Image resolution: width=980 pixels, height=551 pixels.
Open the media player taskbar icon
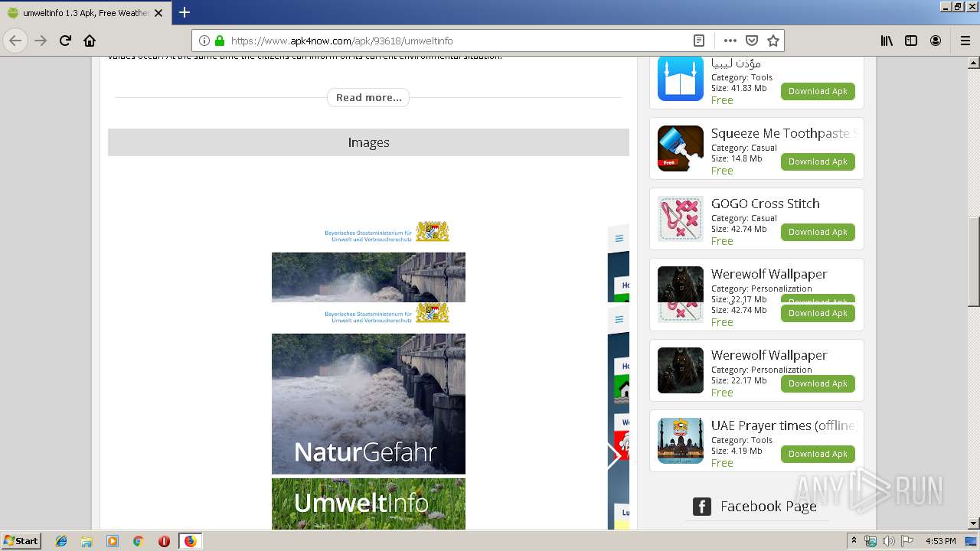coord(113,541)
